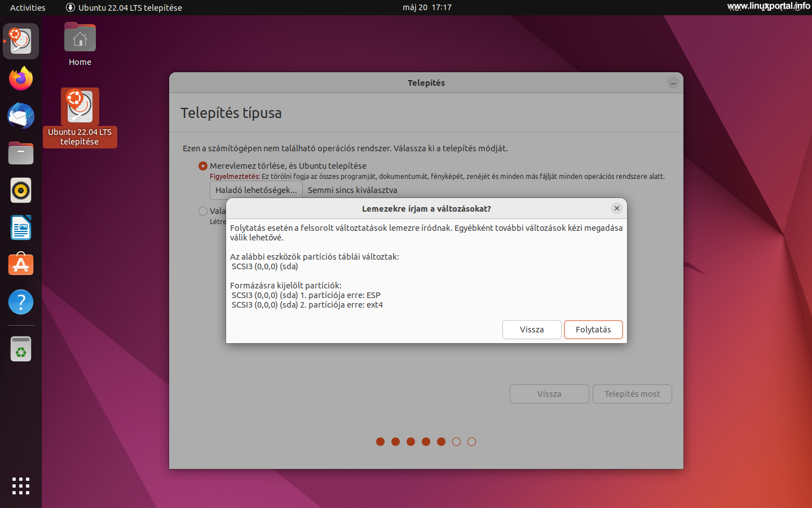
Task: Open Haladó lehetőségek... advanced options
Action: pyautogui.click(x=256, y=190)
